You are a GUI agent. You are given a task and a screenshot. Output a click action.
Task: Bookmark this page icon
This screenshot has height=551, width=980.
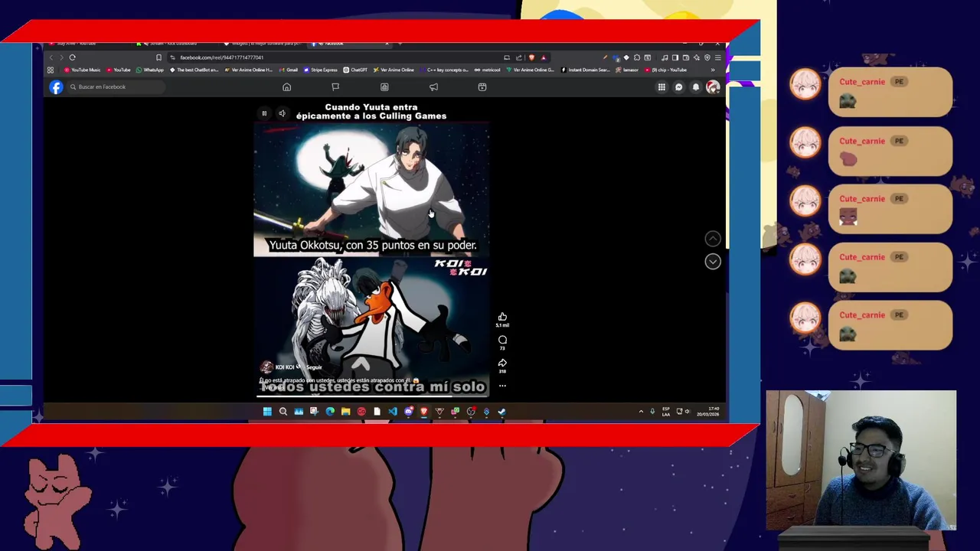tap(158, 57)
